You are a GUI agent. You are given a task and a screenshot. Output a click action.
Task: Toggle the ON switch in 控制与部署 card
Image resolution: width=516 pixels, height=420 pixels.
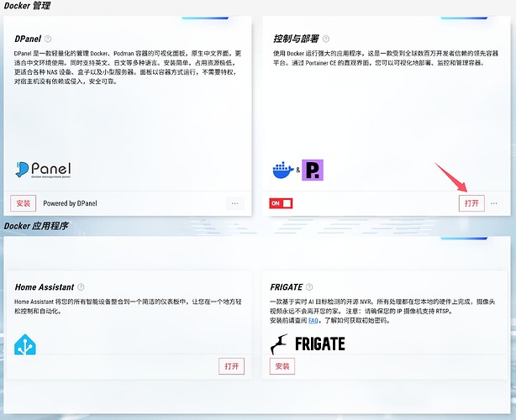click(281, 203)
